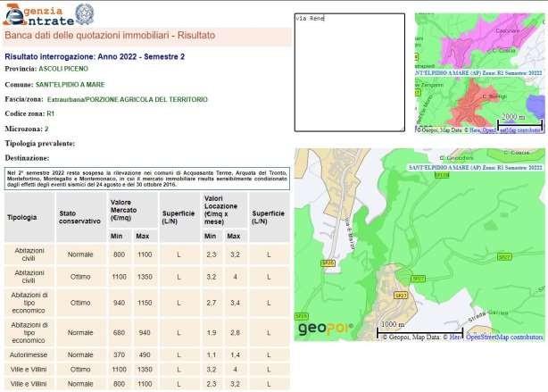The image size is (548, 392).
Task: Open the Here link in the large map attribution
Action: tap(454, 338)
